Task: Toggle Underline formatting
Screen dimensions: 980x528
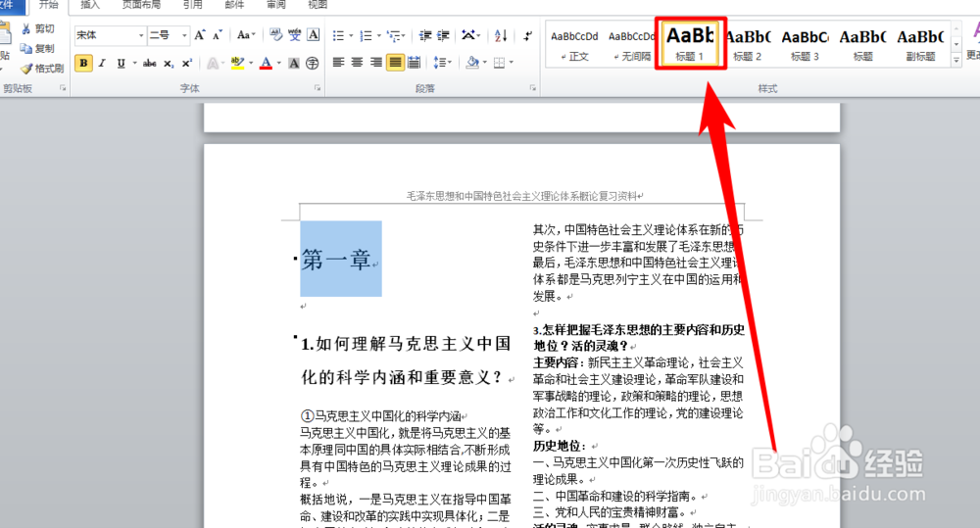Action: [121, 63]
